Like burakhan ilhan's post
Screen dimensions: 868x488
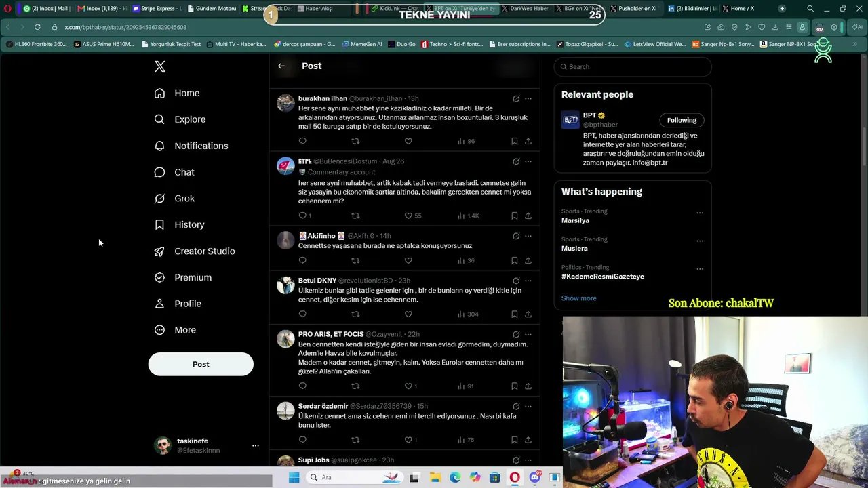click(x=408, y=141)
